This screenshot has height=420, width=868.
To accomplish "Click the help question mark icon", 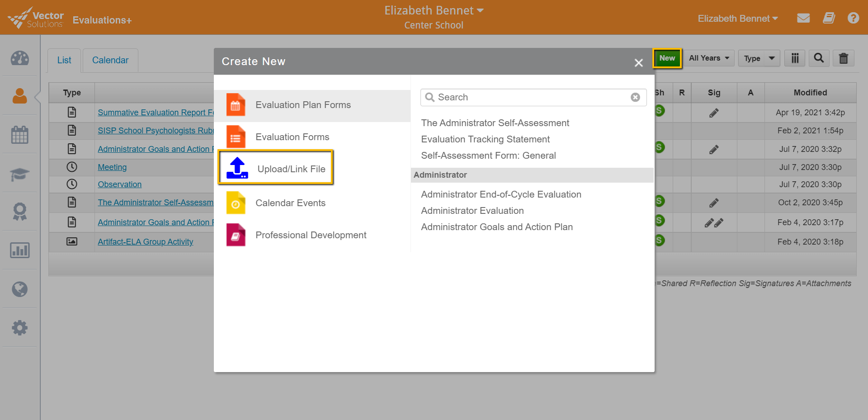I will pyautogui.click(x=853, y=19).
